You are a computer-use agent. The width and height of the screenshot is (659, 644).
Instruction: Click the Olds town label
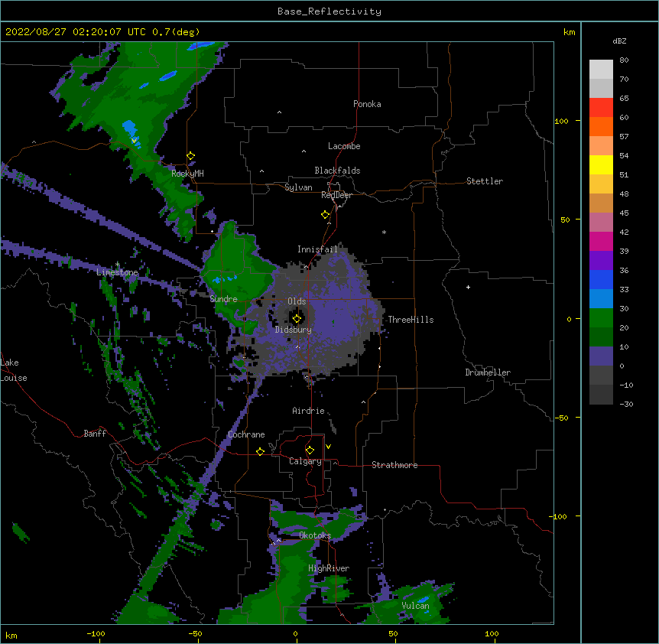(x=297, y=301)
